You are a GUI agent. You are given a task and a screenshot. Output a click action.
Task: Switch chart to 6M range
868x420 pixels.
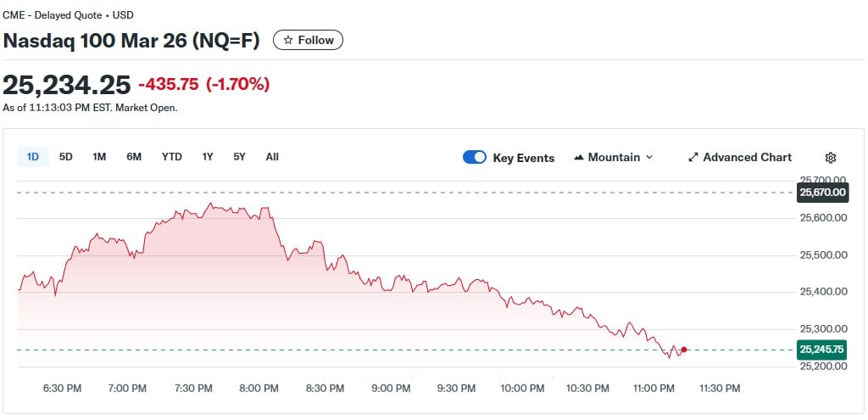(x=134, y=157)
